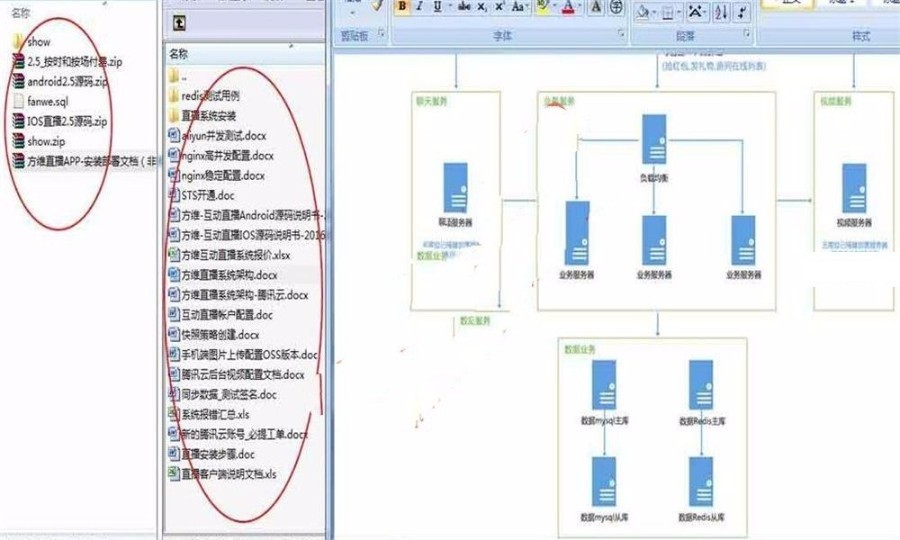Toggle Underline formatting button
The image size is (900, 540).
coord(437,6)
